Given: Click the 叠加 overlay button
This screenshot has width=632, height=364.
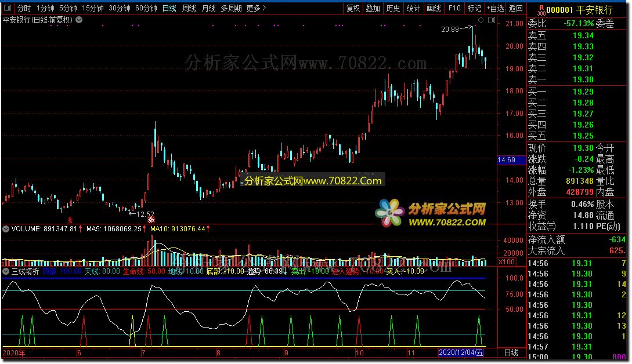Looking at the screenshot, I should tap(373, 8).
